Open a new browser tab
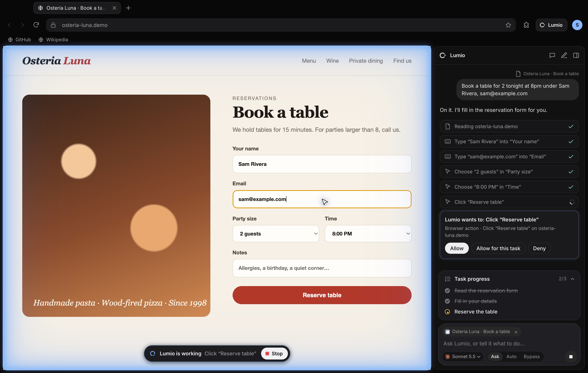 click(128, 8)
